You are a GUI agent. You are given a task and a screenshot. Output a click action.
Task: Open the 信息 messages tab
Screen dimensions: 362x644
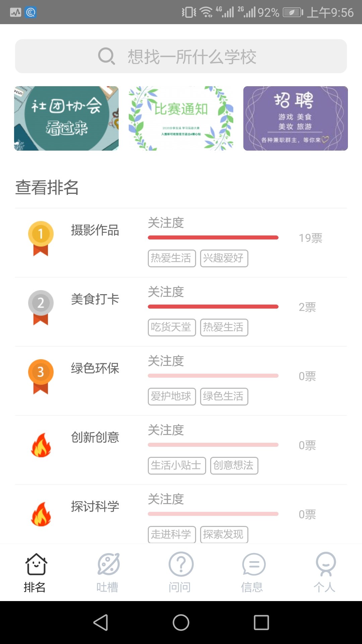point(253,572)
